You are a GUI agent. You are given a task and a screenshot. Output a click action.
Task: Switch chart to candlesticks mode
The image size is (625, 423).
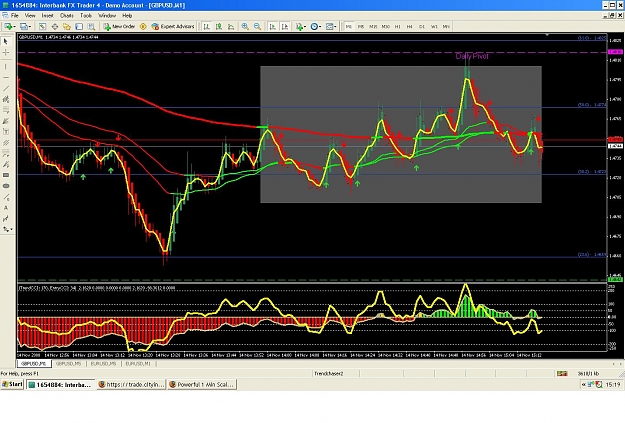tap(219, 26)
